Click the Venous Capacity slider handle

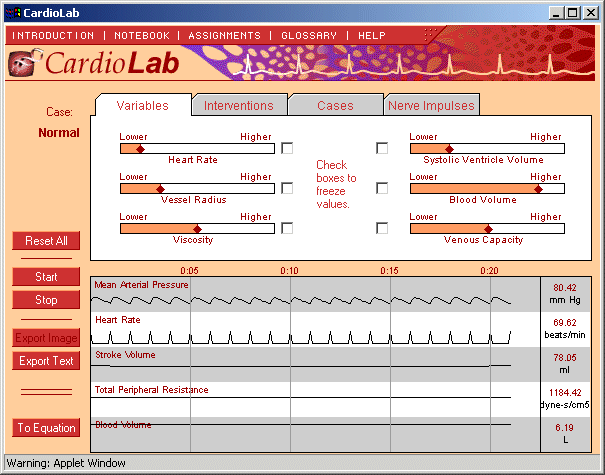click(488, 229)
